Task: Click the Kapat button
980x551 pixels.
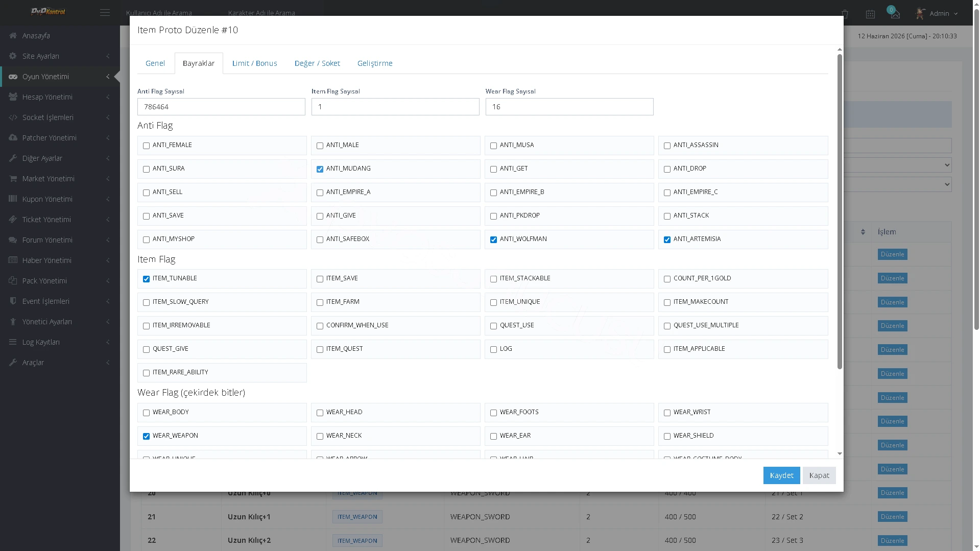Action: [x=819, y=475]
